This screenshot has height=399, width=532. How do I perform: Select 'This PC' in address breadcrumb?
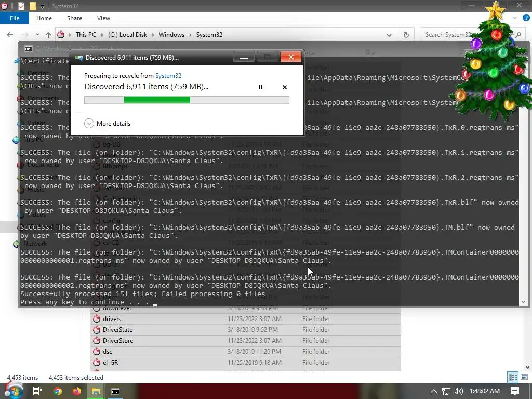86,35
